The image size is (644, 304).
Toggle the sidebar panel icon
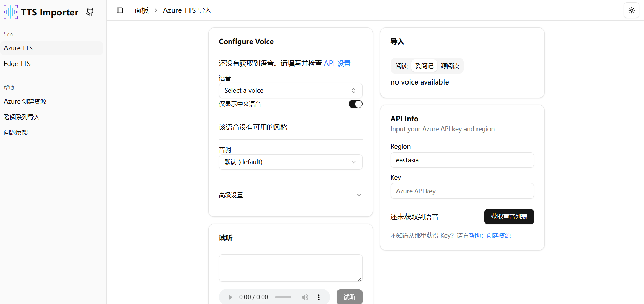pyautogui.click(x=120, y=10)
